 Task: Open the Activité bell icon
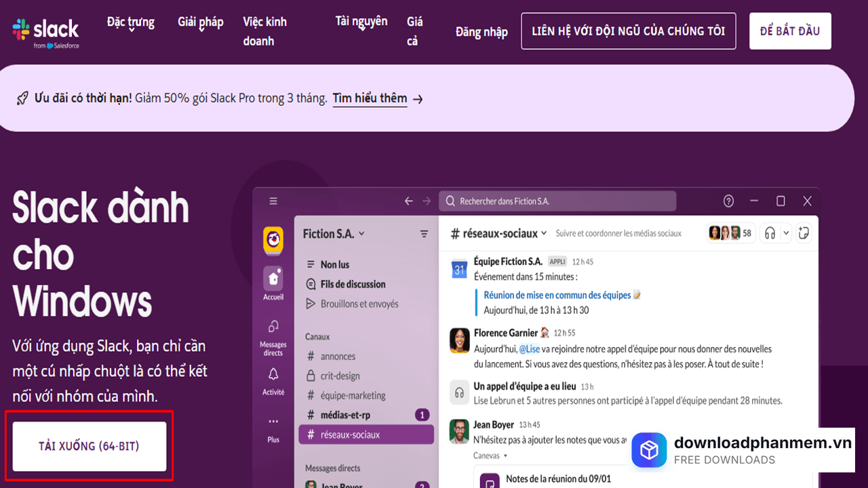click(273, 375)
